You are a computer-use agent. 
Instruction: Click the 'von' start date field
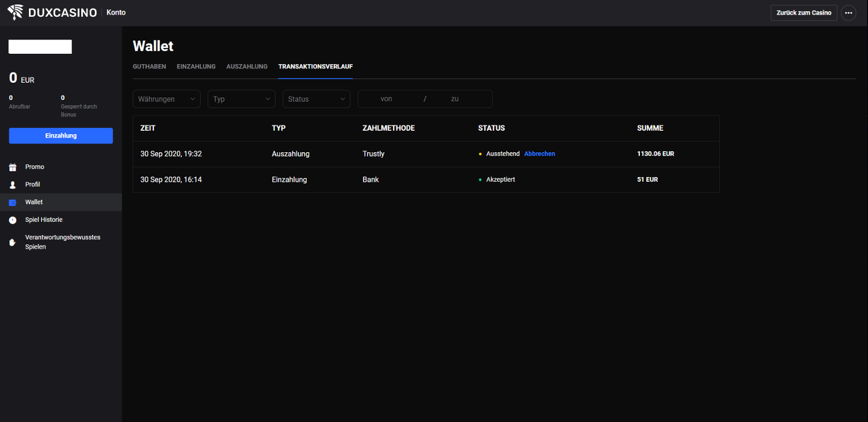pos(387,99)
